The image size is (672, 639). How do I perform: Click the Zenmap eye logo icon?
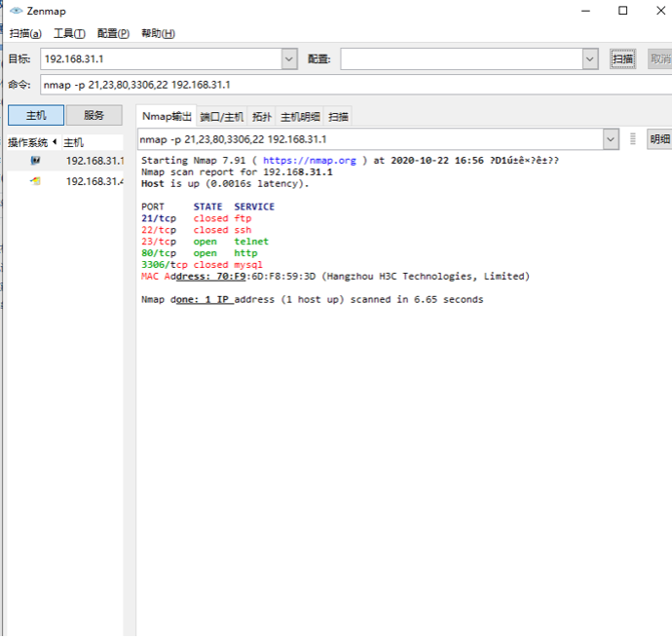(x=16, y=11)
